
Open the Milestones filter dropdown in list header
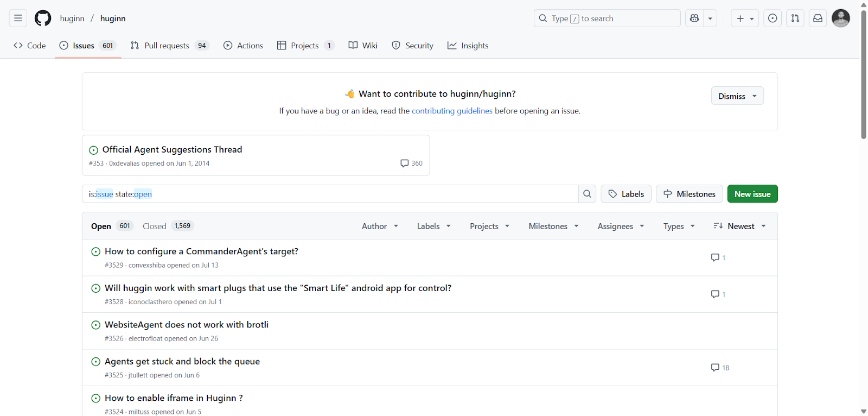553,226
